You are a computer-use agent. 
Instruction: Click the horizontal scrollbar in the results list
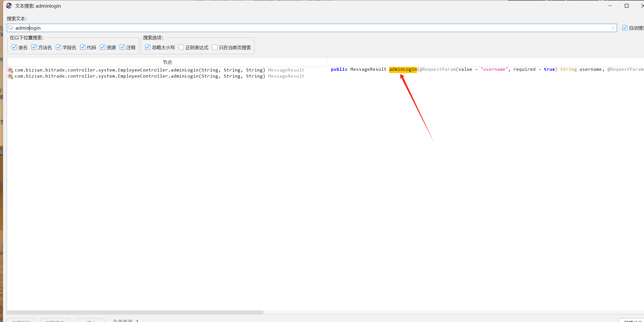(x=135, y=312)
